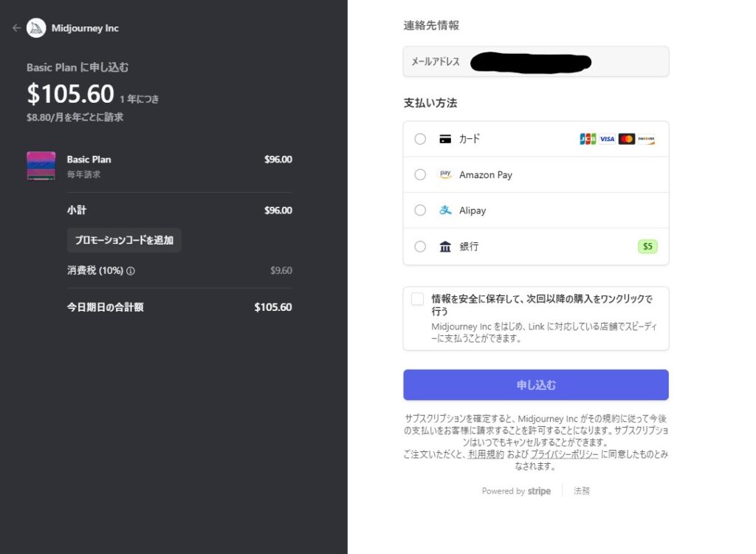Click the Powered by stripe link
The height and width of the screenshot is (554, 756).
point(516,490)
